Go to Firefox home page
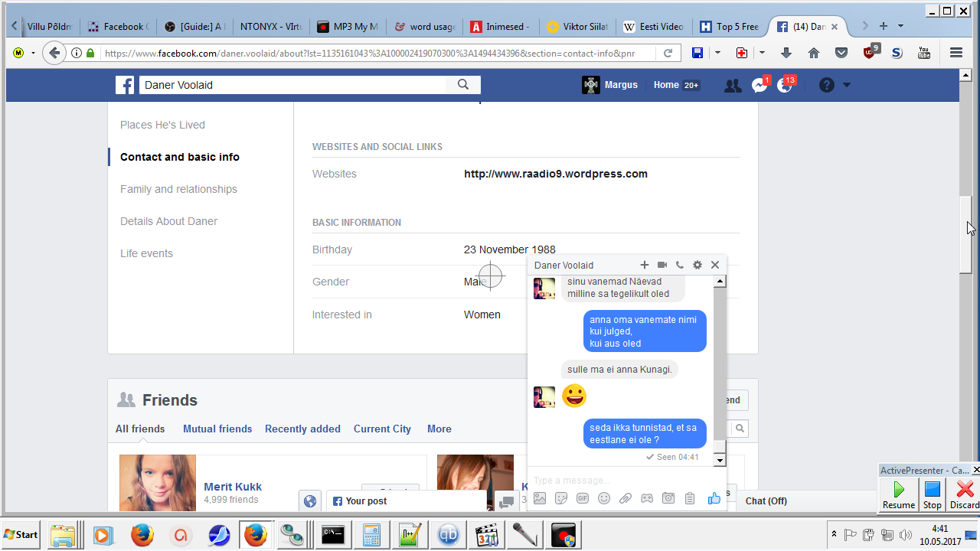This screenshot has width=980, height=551. (814, 53)
